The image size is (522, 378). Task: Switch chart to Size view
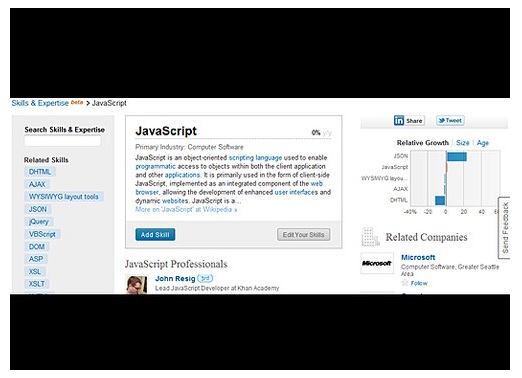pos(462,143)
